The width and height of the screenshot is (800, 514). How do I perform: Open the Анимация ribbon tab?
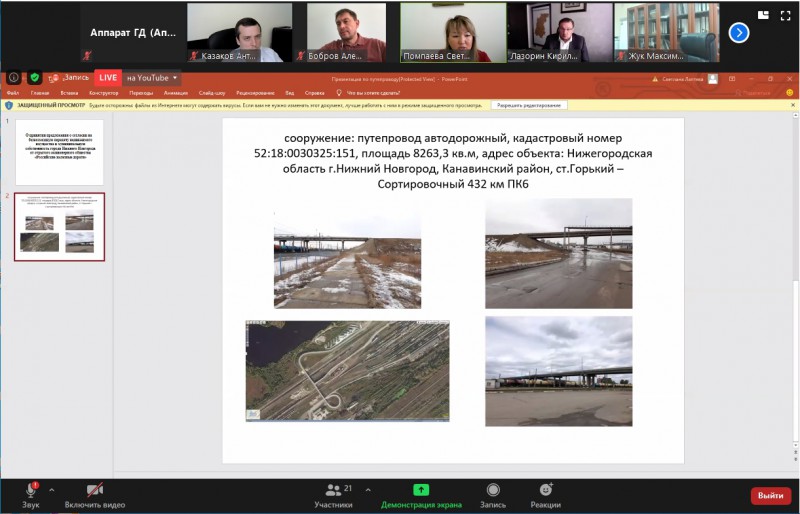pyautogui.click(x=175, y=92)
